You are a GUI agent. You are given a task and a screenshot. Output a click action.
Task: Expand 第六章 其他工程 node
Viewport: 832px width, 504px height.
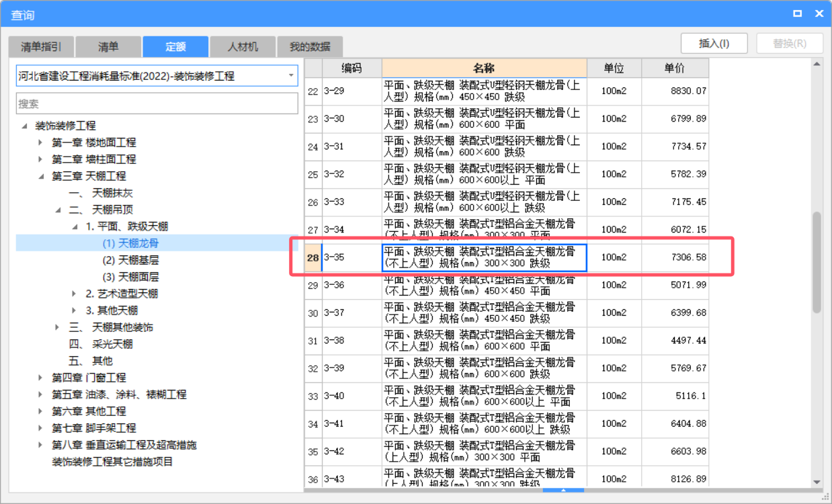click(x=41, y=411)
